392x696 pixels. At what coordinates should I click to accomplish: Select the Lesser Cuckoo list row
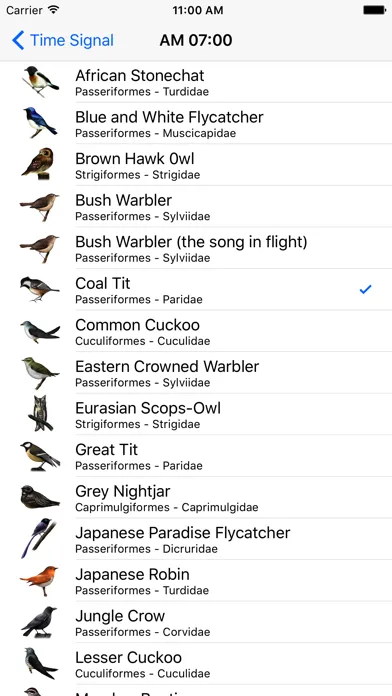196,663
